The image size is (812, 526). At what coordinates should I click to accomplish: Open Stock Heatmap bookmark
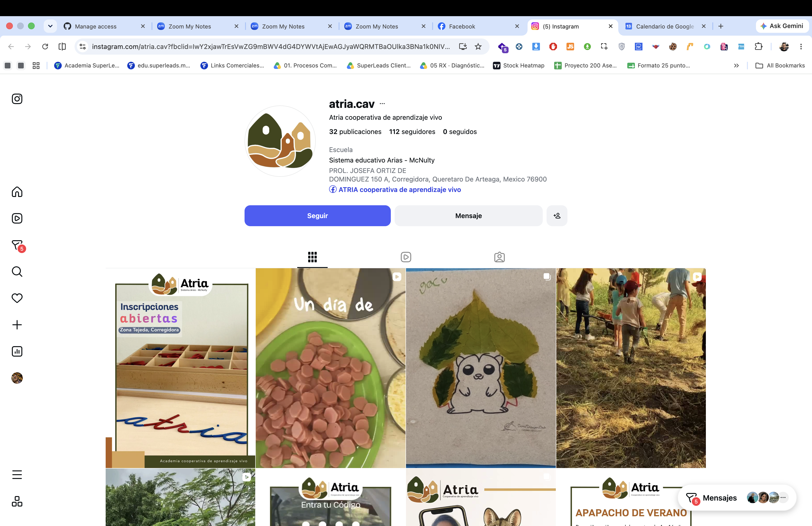tap(519, 66)
